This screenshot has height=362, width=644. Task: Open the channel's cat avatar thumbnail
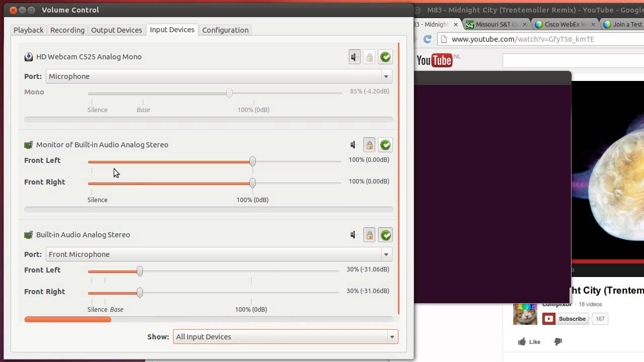(525, 313)
